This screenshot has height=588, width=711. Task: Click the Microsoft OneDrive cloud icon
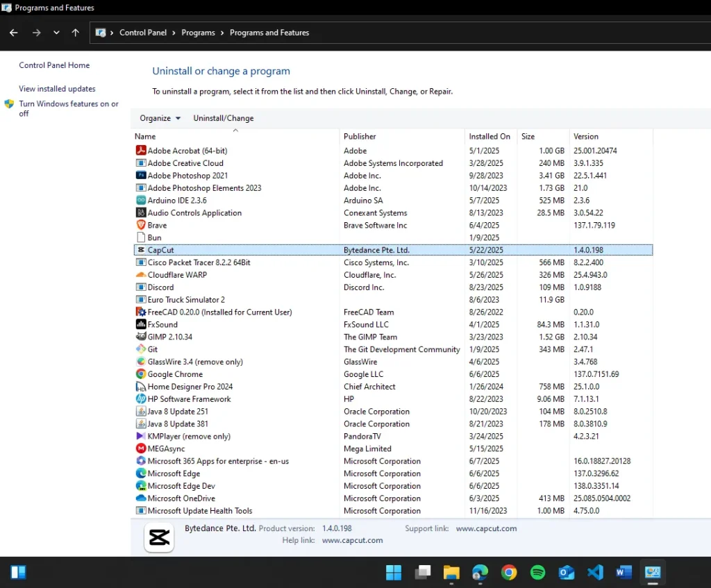point(141,498)
